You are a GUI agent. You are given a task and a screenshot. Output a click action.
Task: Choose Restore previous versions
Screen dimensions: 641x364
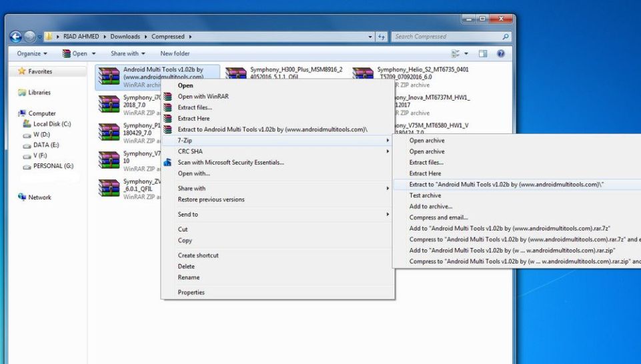[x=278, y=200]
